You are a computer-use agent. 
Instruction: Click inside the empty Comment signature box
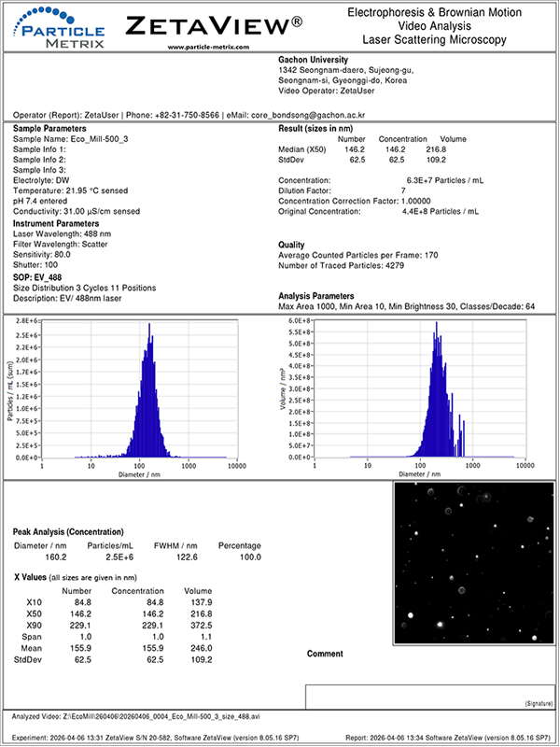429,695
